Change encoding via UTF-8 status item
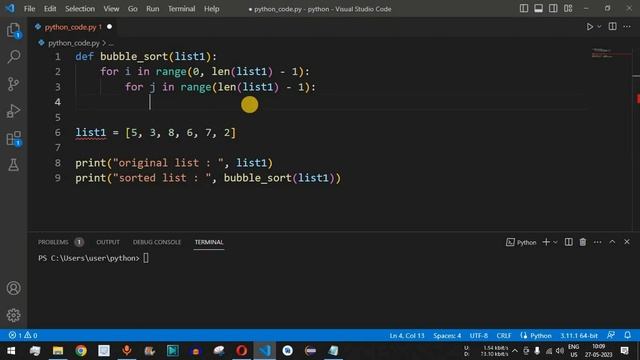640x360 pixels. (479, 336)
